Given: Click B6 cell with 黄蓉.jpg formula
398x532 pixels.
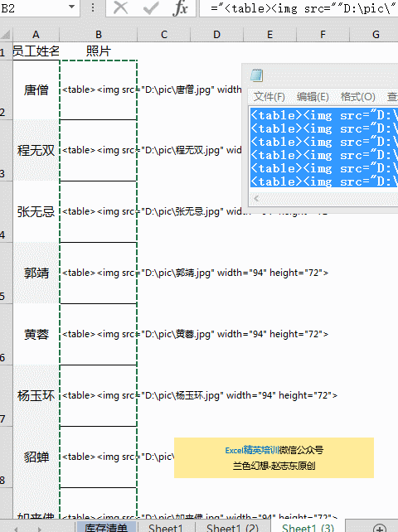Looking at the screenshot, I should (98, 335).
